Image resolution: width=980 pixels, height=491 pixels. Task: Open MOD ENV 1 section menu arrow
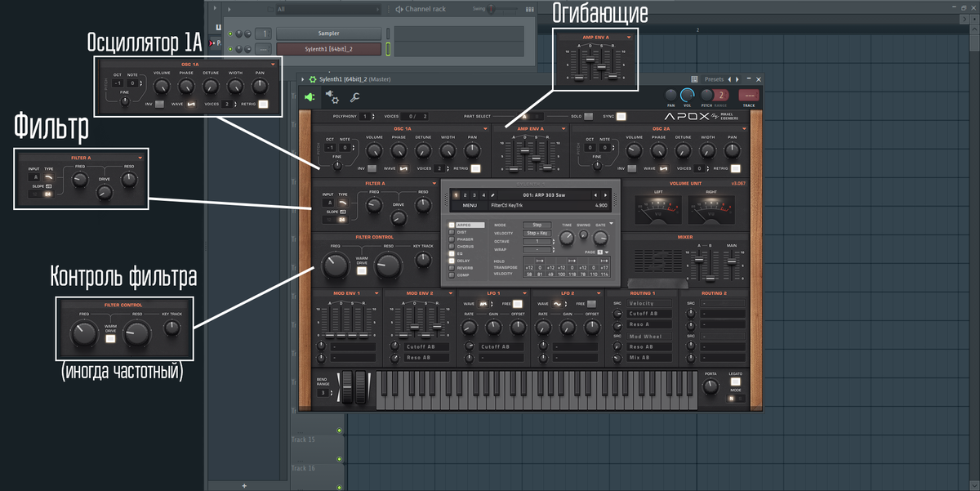(377, 292)
